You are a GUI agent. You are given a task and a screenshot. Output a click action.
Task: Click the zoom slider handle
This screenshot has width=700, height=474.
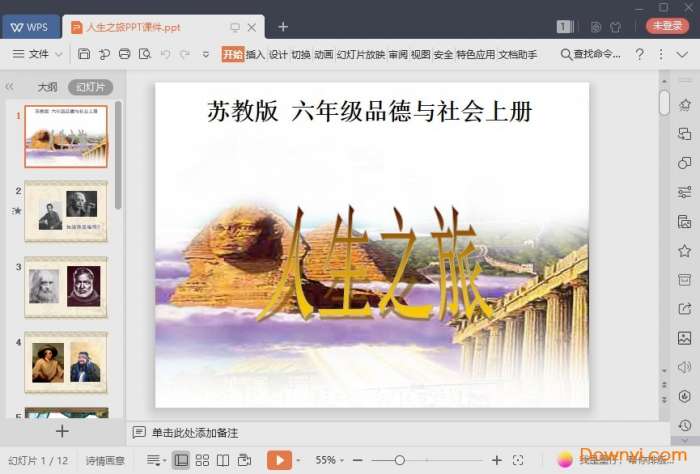(400, 460)
